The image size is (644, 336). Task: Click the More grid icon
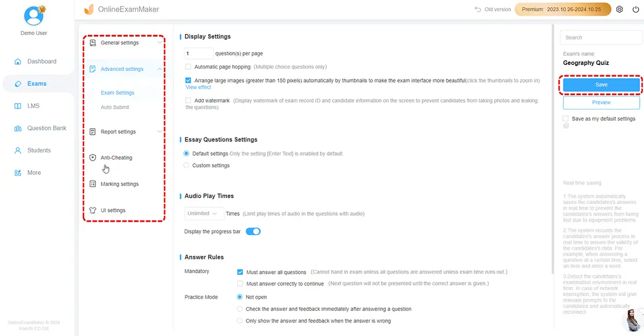pyautogui.click(x=18, y=173)
